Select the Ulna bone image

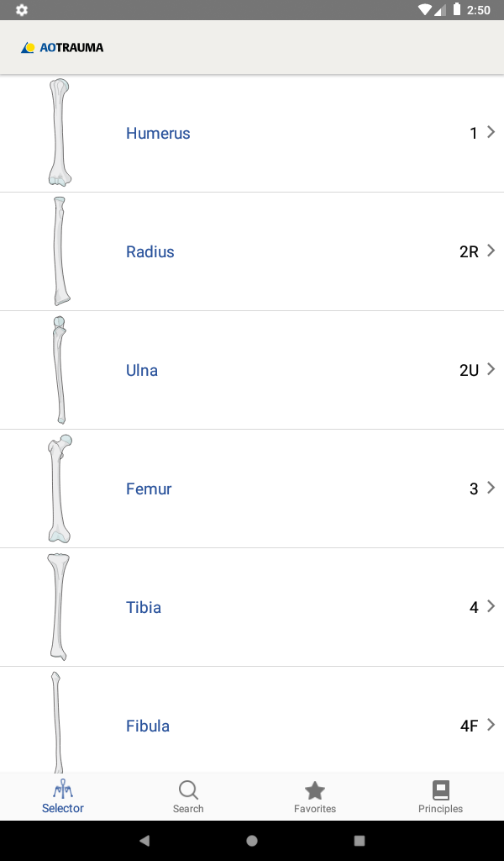60,370
